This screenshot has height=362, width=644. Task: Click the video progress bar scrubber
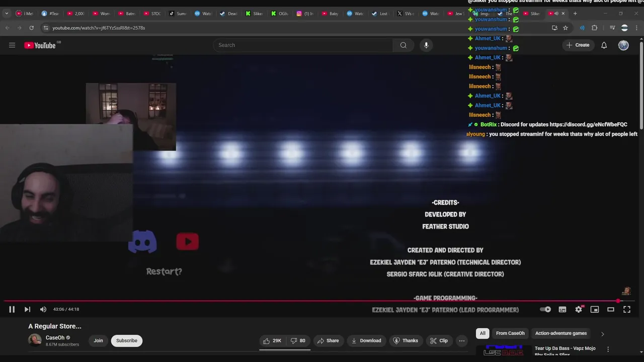[618, 301]
